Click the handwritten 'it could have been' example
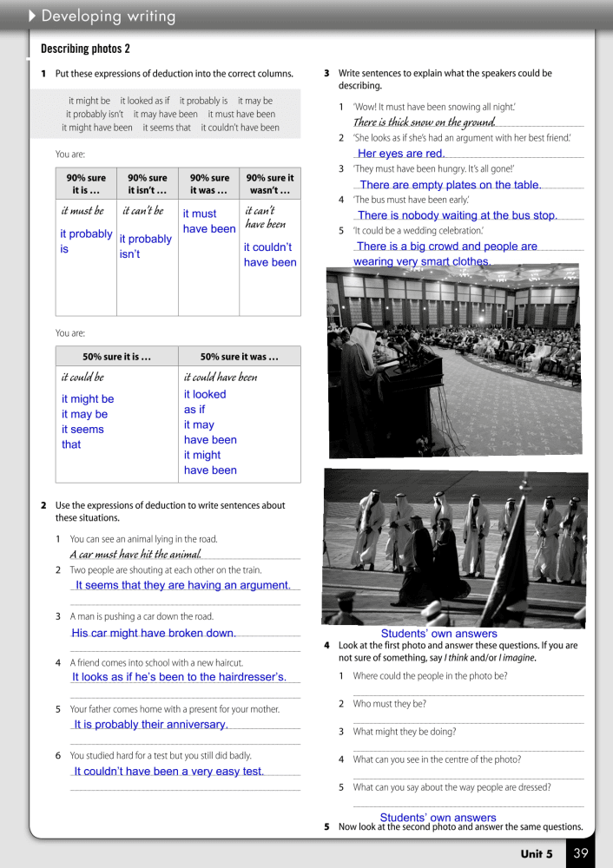 coord(221,377)
